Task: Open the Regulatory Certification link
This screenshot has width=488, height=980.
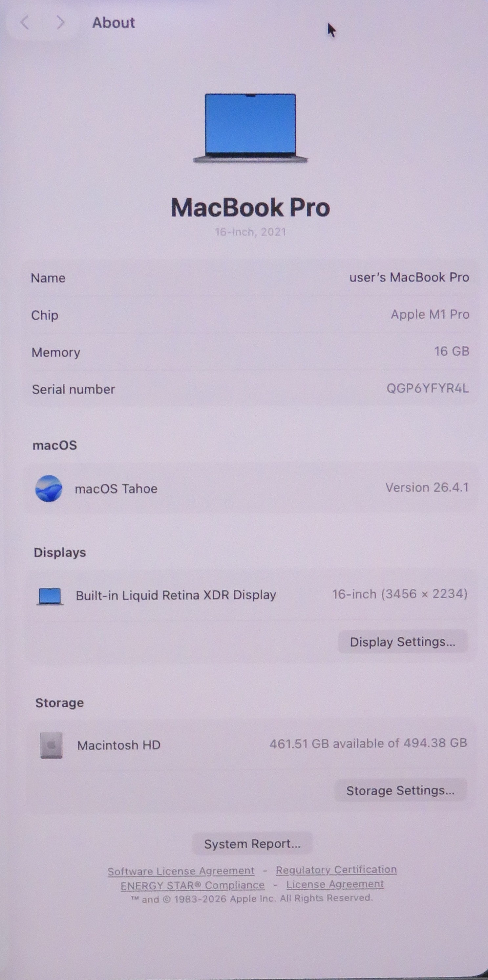Action: click(336, 870)
